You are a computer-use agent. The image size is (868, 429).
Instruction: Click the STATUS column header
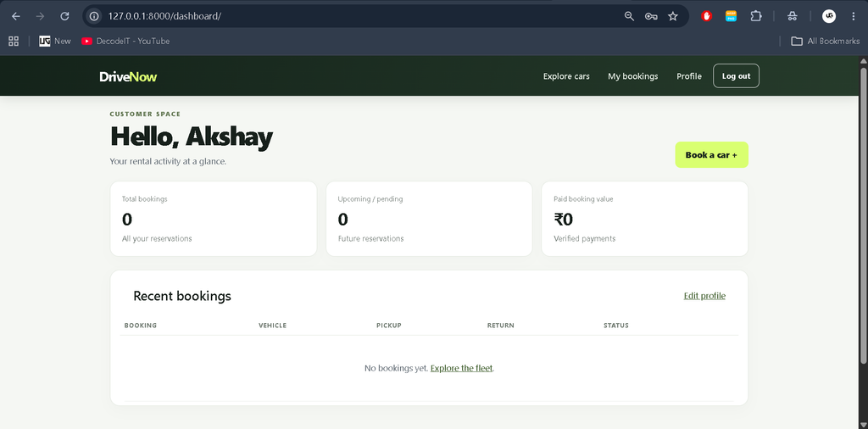616,326
